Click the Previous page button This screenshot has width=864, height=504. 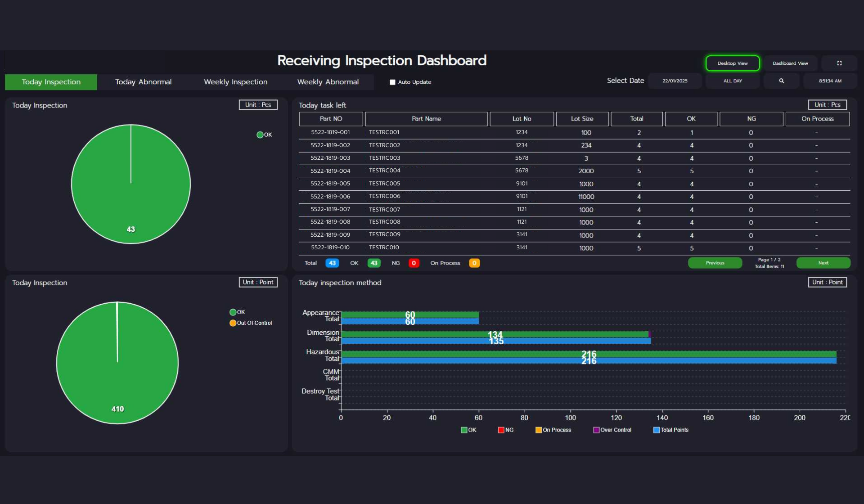pos(715,263)
